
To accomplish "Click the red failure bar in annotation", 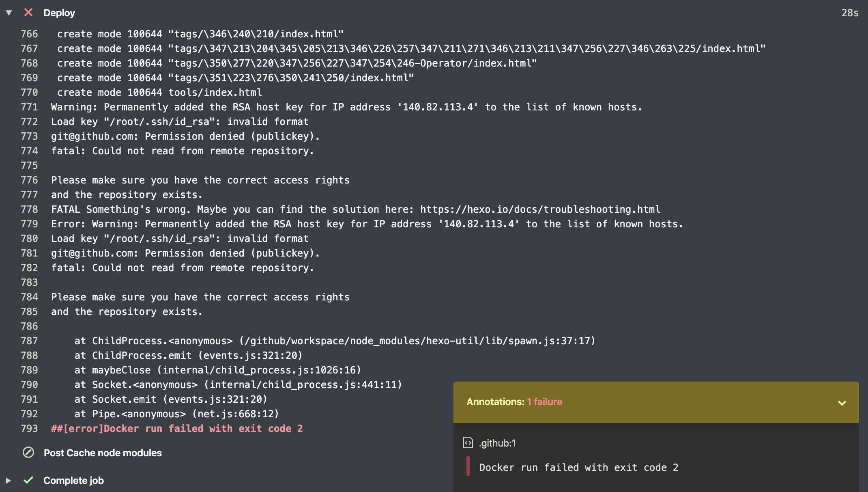I will (468, 466).
